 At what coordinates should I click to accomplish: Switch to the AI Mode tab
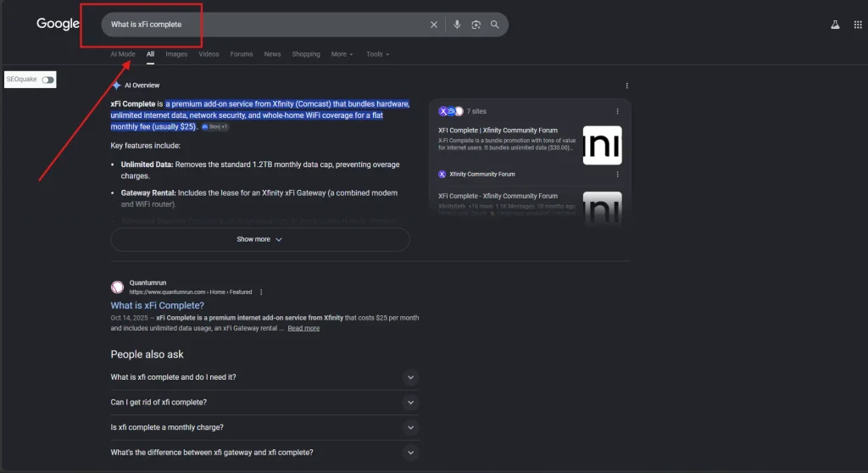pos(122,54)
